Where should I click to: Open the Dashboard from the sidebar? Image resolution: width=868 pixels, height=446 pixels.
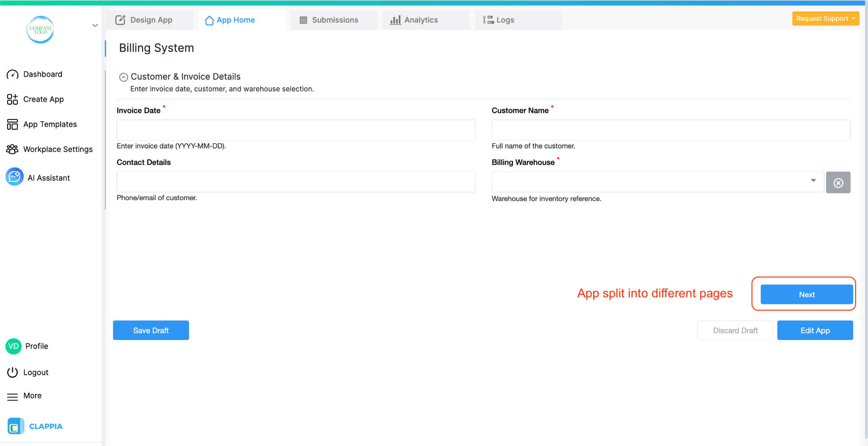(42, 74)
